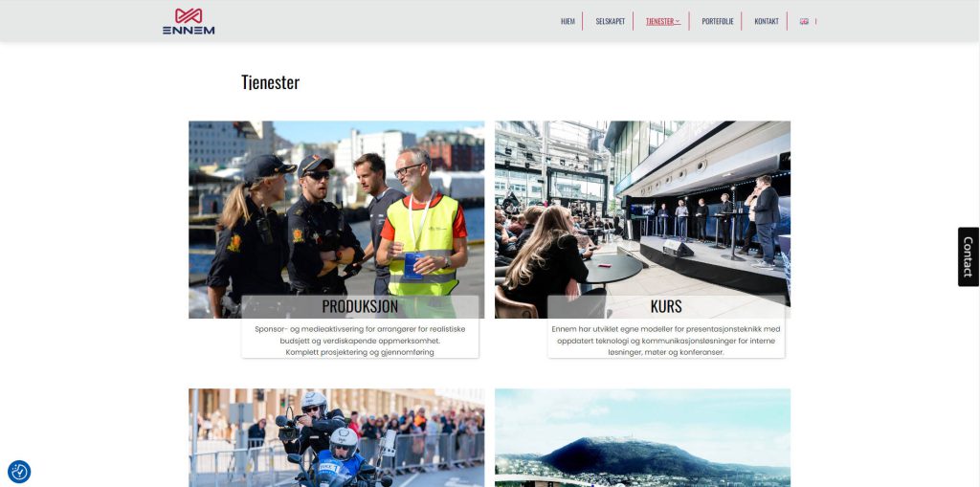Open the Selskapet menu item
Image resolution: width=980 pixels, height=487 pixels.
click(610, 21)
